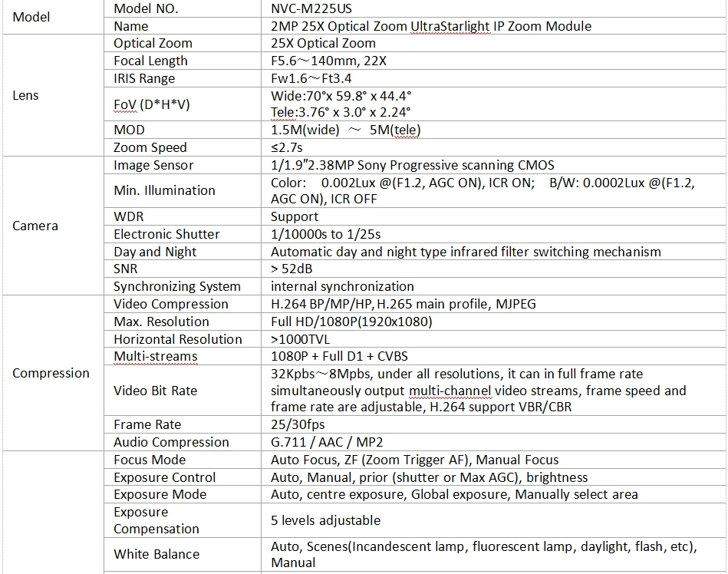
Task: Click the 'White Balance' label
Action: [156, 555]
